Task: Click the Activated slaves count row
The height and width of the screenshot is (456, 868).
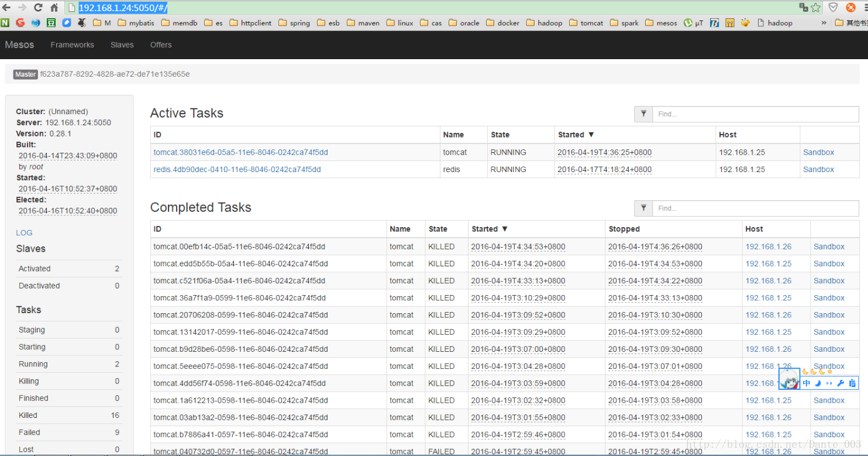Action: point(69,269)
